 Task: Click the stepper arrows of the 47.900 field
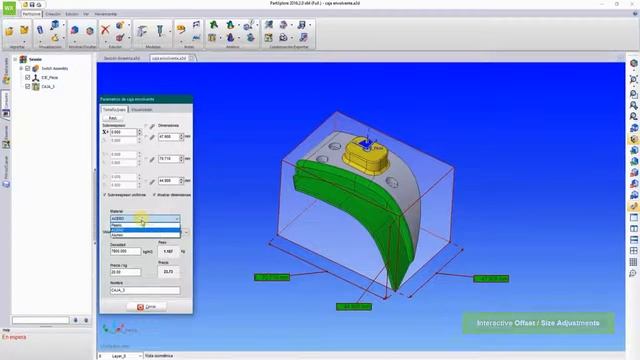click(182, 137)
